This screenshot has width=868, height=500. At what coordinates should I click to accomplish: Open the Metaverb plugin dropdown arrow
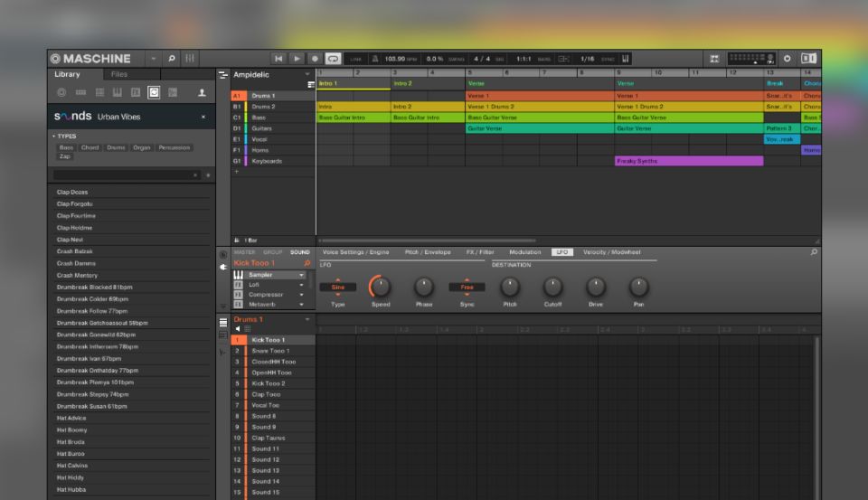[x=302, y=305]
